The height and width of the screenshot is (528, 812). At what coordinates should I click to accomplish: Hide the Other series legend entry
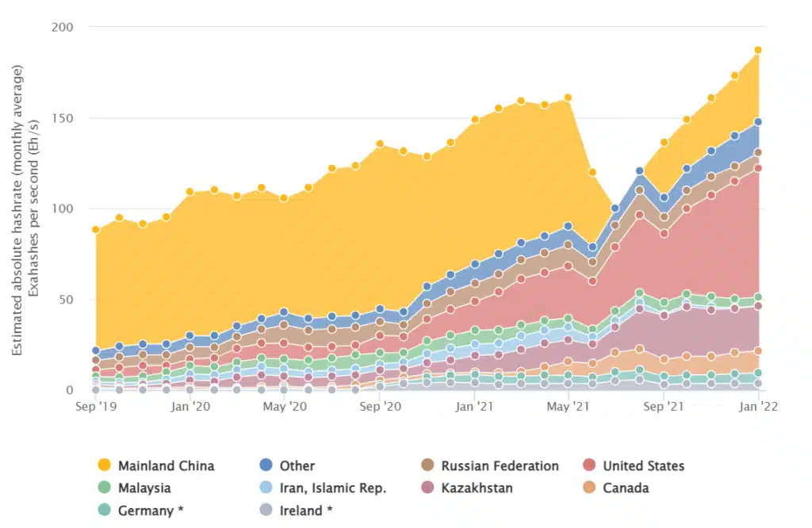[287, 465]
